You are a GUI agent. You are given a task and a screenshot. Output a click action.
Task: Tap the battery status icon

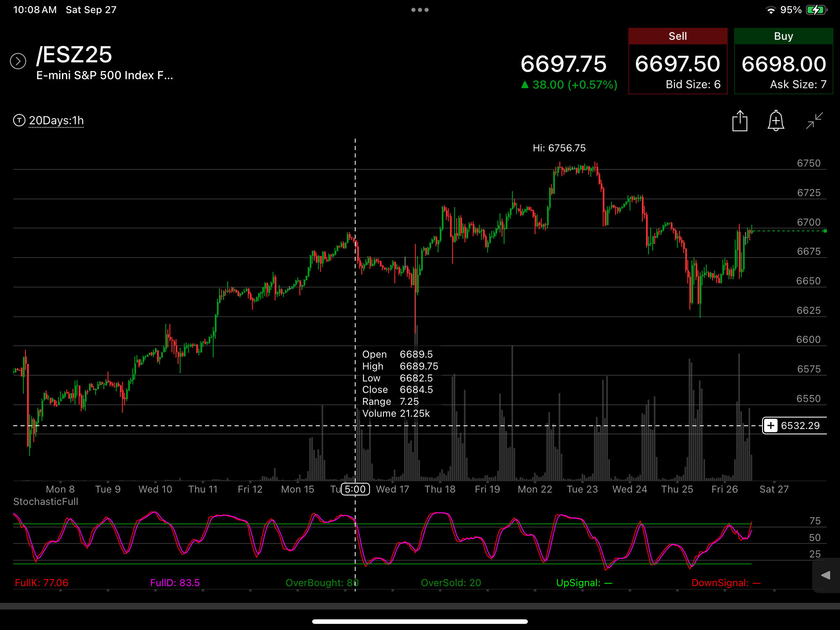click(817, 10)
